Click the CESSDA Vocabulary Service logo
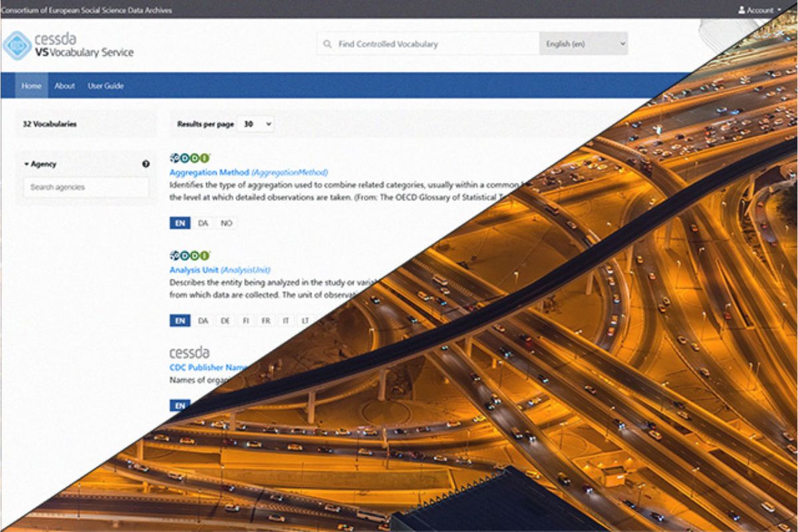Viewport: 798px width, 532px height. (68, 45)
